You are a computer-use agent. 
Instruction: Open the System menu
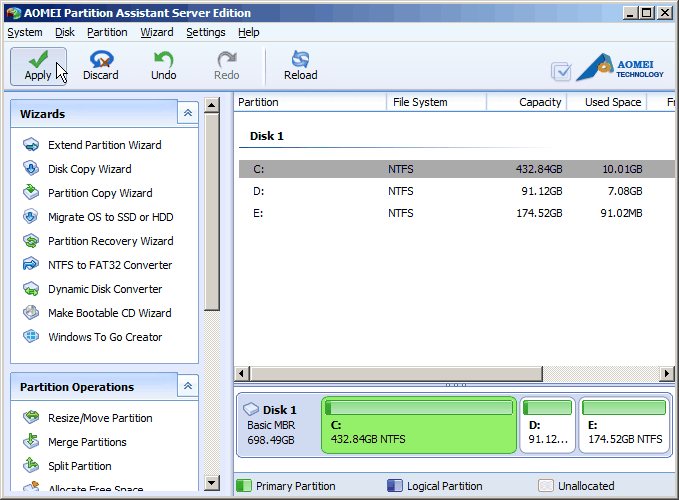[x=25, y=32]
